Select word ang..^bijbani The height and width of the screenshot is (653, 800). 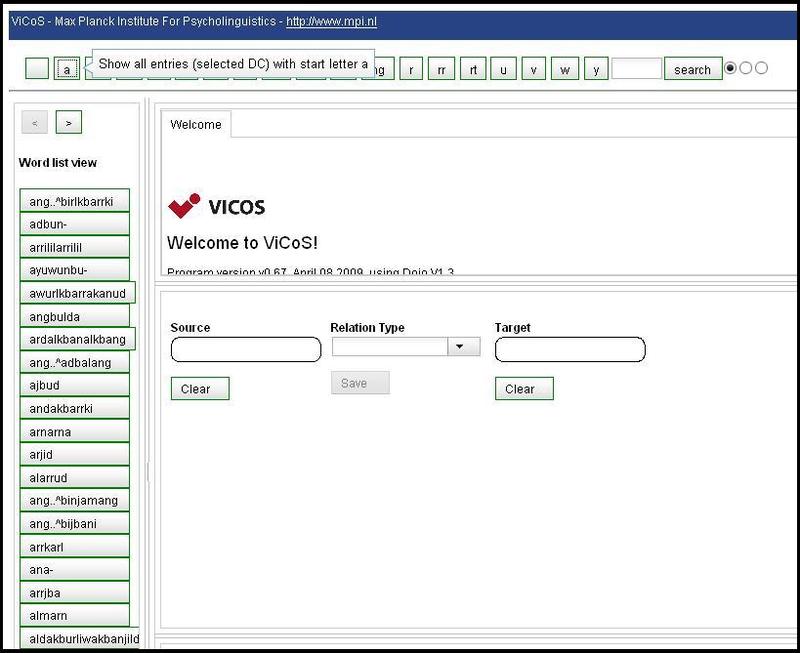[74, 523]
